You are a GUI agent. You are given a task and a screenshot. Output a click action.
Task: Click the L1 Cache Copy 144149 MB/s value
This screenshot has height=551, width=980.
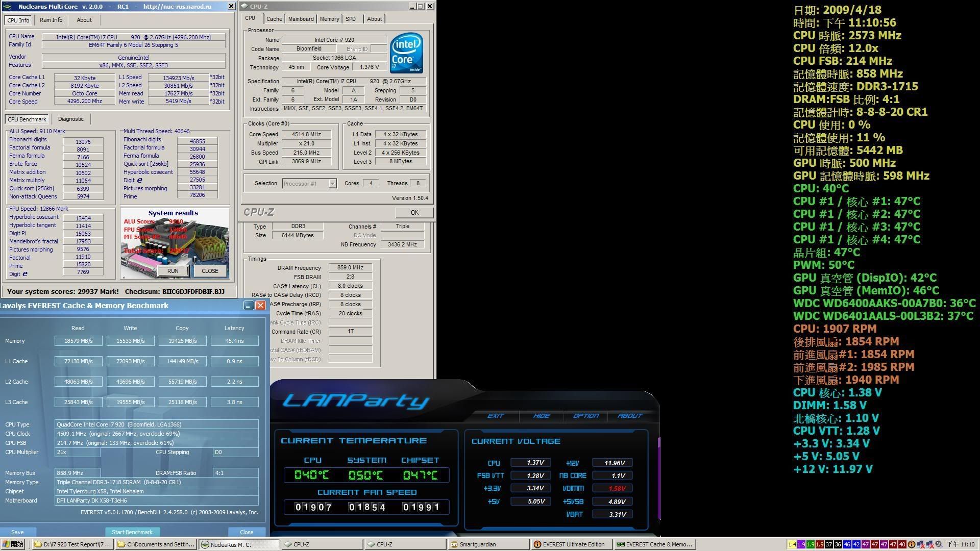[183, 361]
